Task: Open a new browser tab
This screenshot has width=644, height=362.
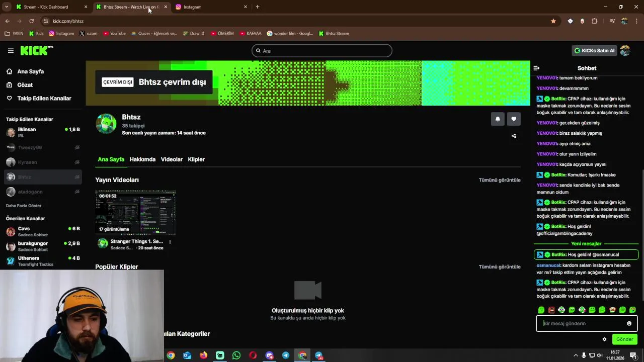Action: (258, 7)
